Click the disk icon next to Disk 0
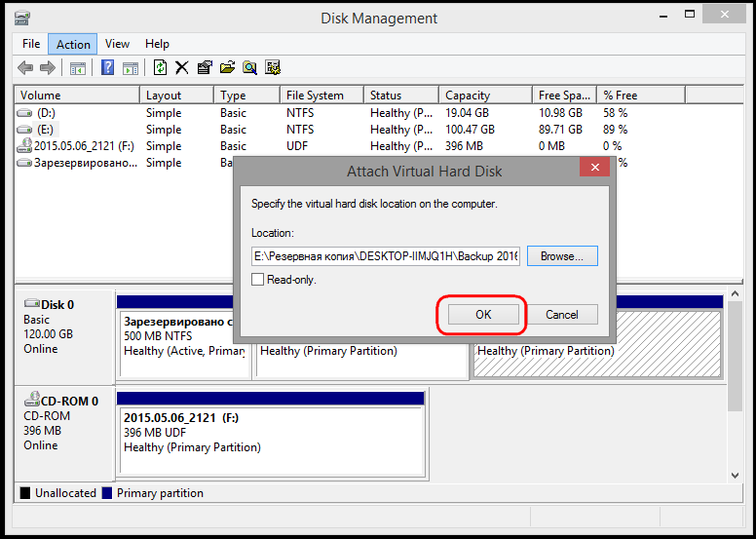The height and width of the screenshot is (539, 756). click(32, 304)
